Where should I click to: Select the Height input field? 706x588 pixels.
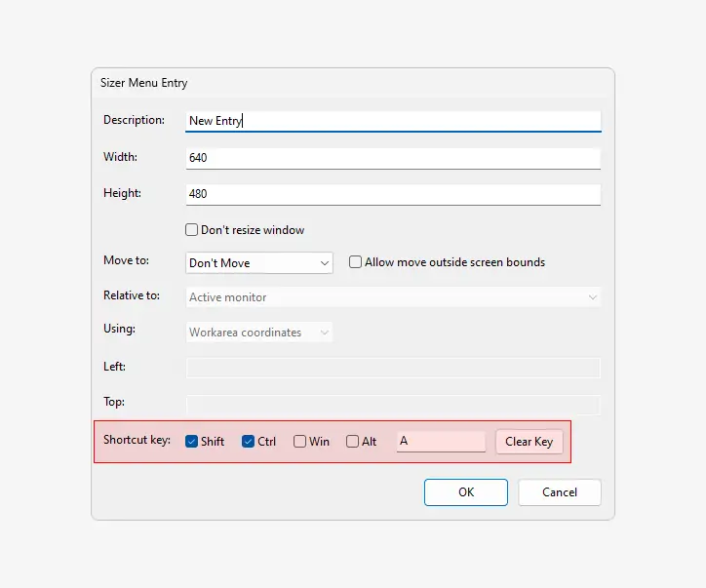pos(393,194)
